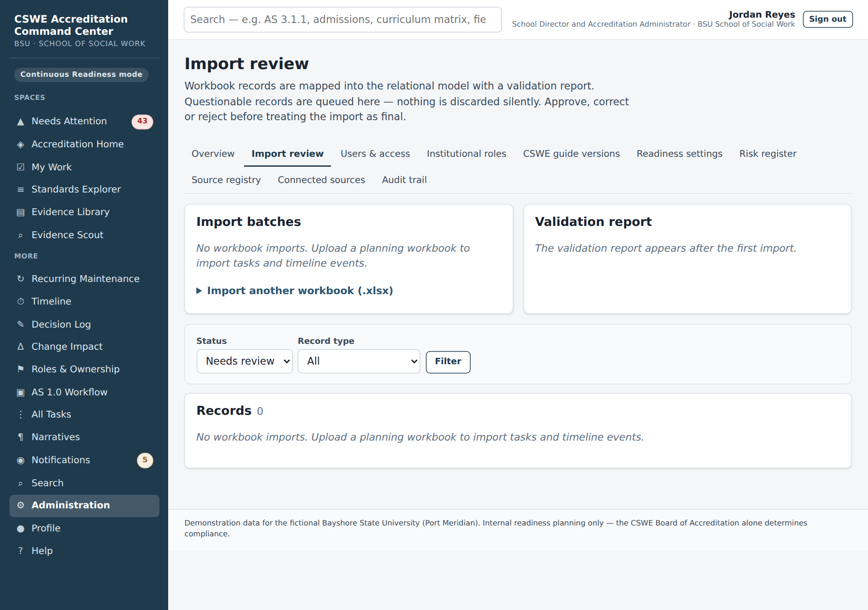Click the Timeline clock icon
This screenshot has height=610, width=868.
tap(20, 301)
